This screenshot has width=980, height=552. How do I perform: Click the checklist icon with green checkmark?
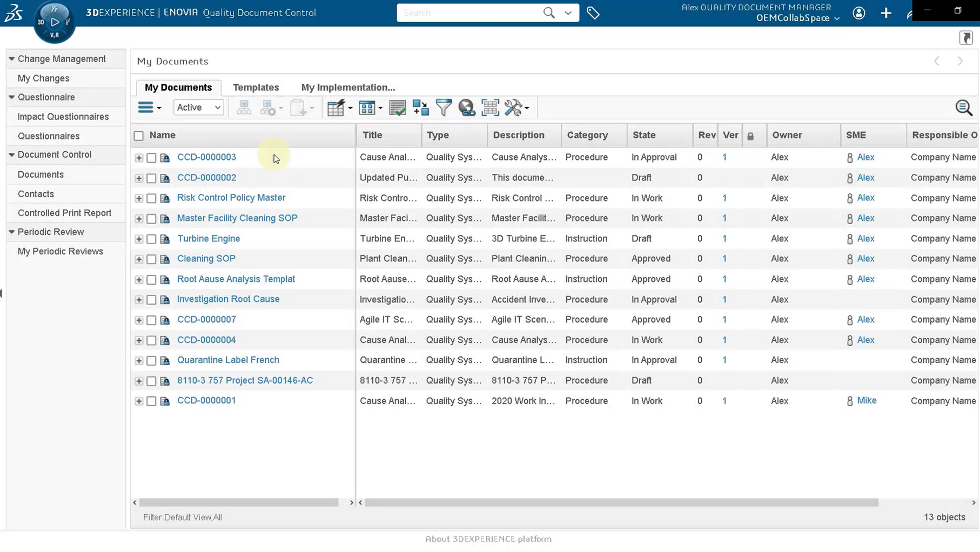[397, 107]
